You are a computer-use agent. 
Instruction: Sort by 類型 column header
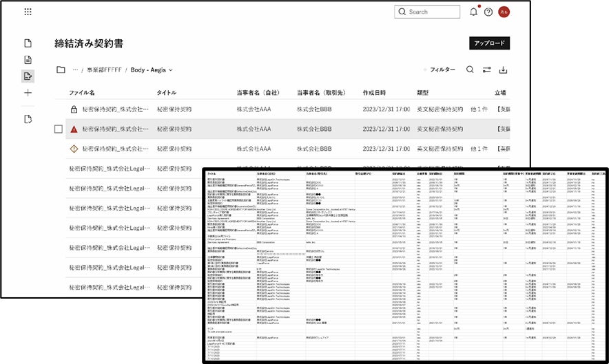pos(422,93)
